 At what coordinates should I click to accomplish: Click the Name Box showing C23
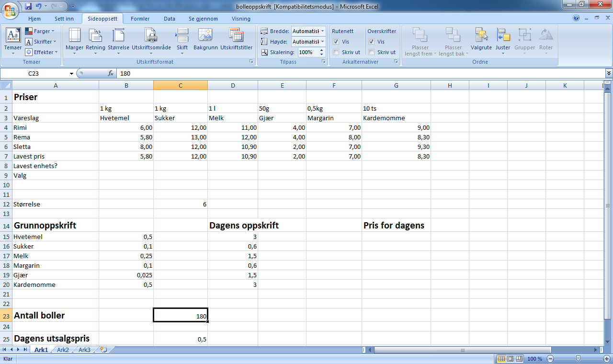coord(34,73)
